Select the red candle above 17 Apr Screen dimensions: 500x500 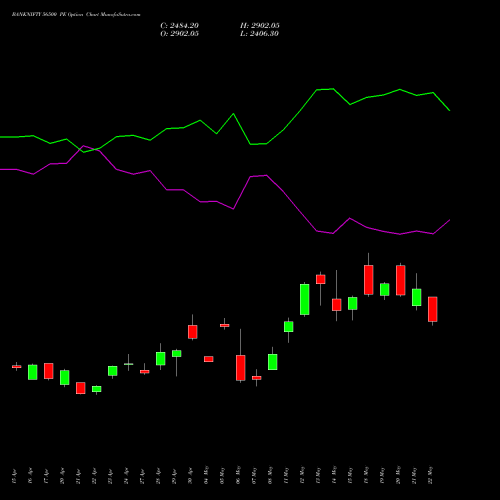click(x=49, y=371)
